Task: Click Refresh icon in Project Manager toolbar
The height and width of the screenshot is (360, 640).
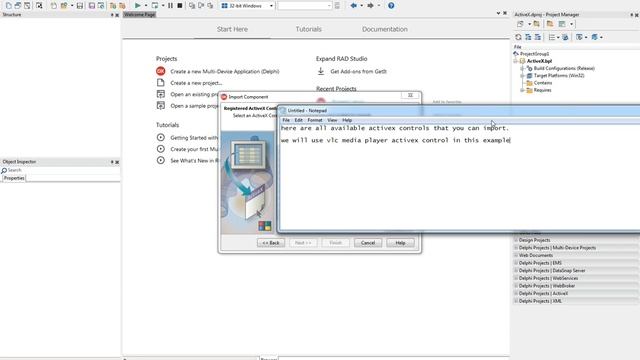Action: click(x=518, y=37)
